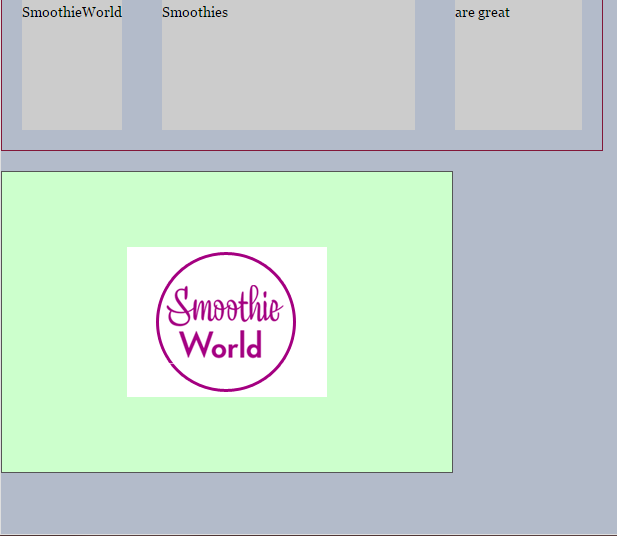Click light green area below the logo

click(227, 435)
